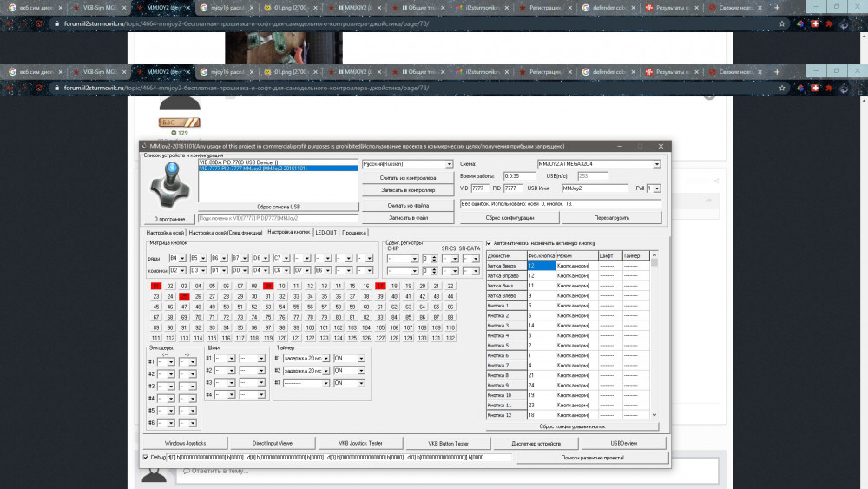
Task: Toggle automatic assignment of active button checkbox
Action: point(489,243)
